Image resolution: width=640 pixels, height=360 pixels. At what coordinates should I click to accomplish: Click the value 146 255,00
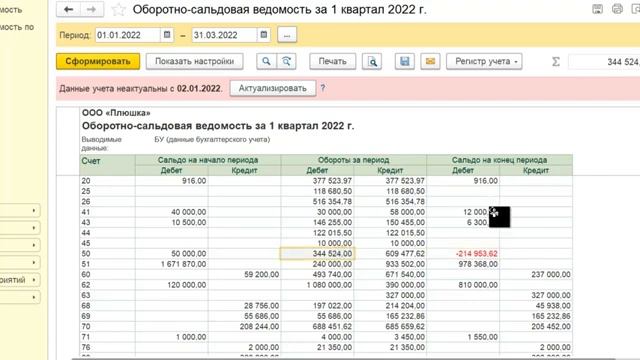(332, 222)
